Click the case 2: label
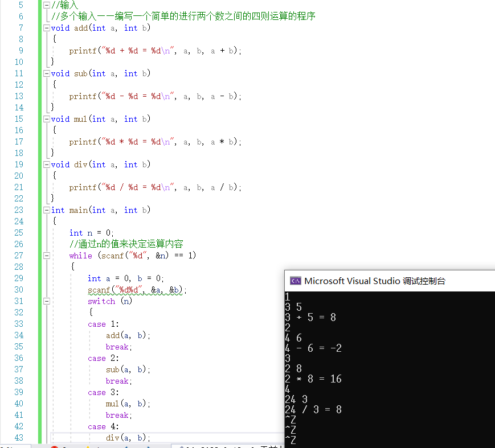The image size is (495, 448). point(103,358)
